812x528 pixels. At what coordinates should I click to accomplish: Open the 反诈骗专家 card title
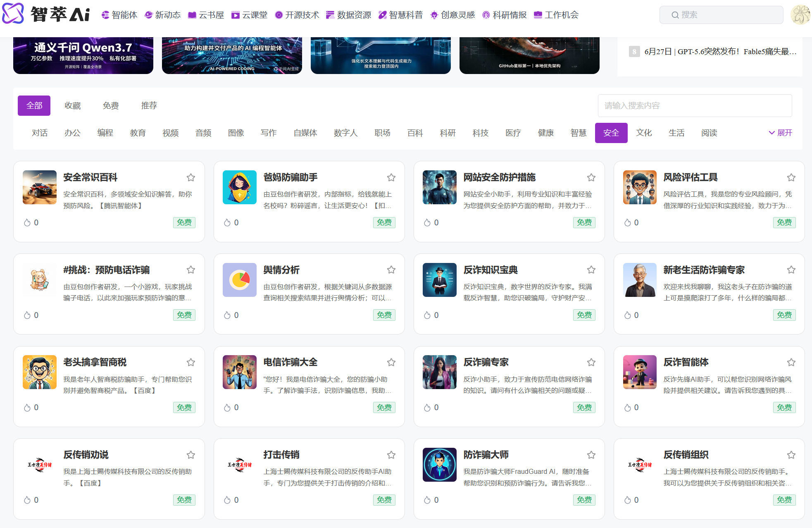point(486,362)
